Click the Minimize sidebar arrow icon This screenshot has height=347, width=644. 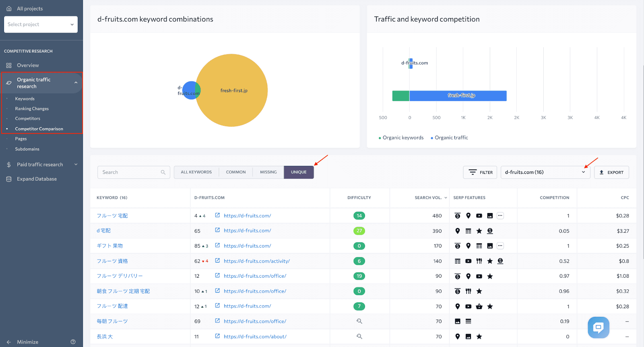[9, 342]
